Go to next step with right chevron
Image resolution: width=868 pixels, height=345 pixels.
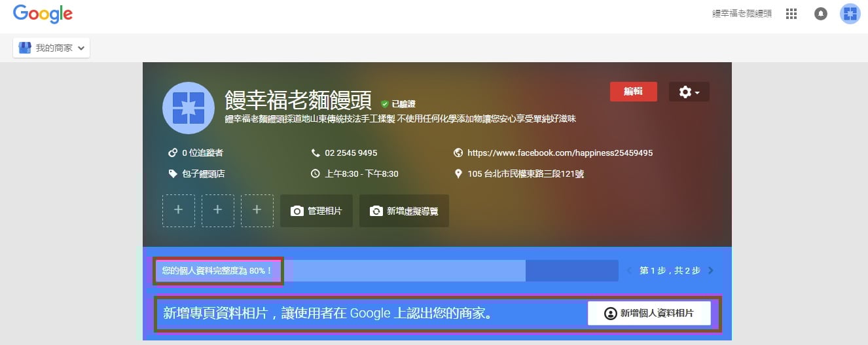click(711, 270)
